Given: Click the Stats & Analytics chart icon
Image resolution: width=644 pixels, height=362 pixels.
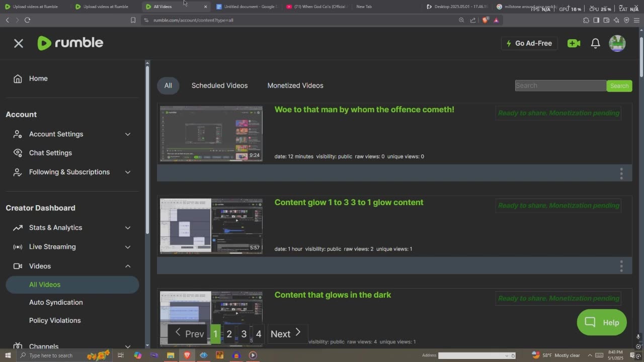Looking at the screenshot, I should coord(18,228).
